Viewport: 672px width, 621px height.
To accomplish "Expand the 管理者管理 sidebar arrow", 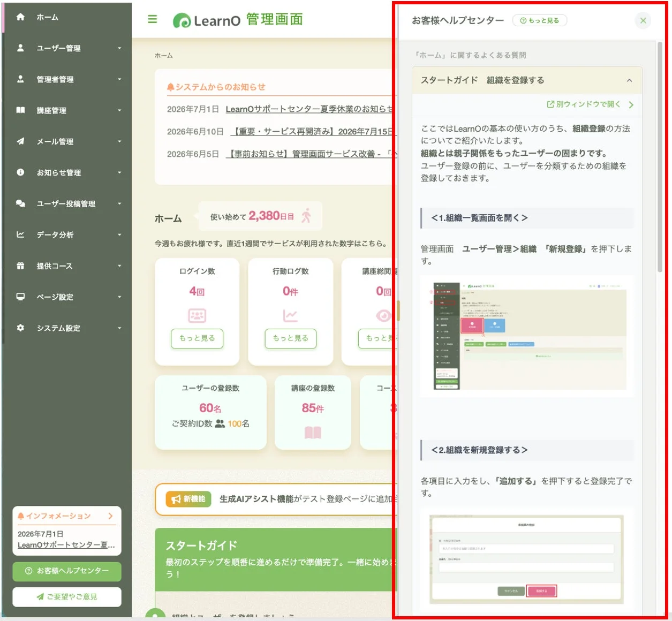I will tap(119, 79).
